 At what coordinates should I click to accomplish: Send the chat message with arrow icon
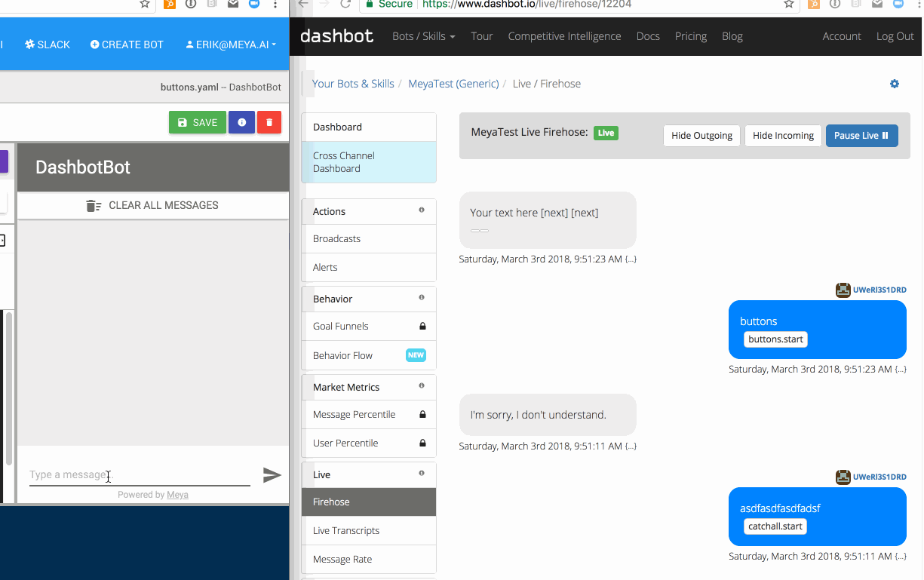(272, 474)
